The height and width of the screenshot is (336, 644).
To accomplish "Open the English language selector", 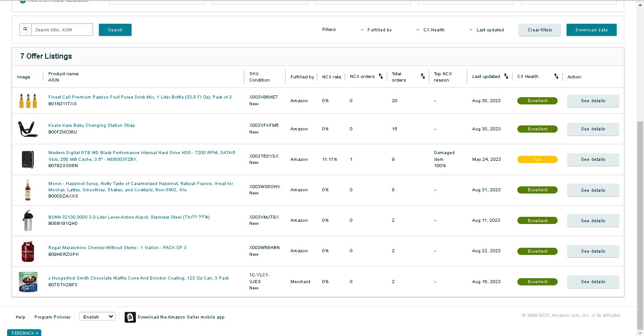I will tap(97, 317).
